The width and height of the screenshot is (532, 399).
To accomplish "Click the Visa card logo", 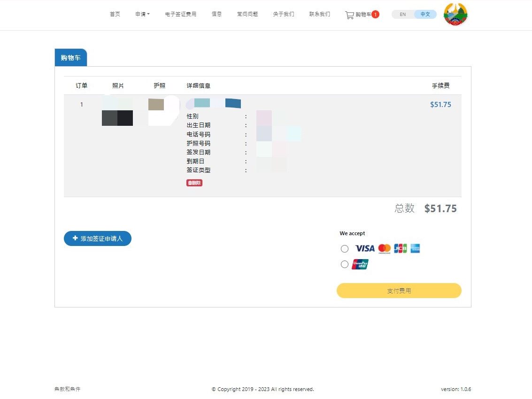I will click(x=365, y=248).
